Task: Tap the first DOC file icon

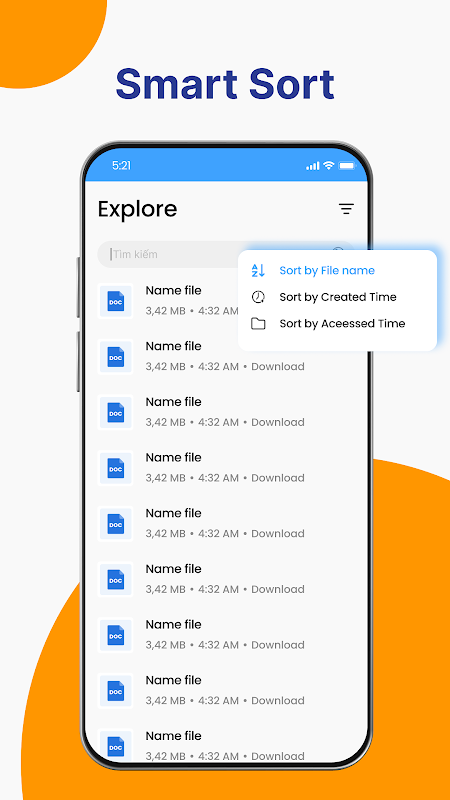Action: click(115, 301)
